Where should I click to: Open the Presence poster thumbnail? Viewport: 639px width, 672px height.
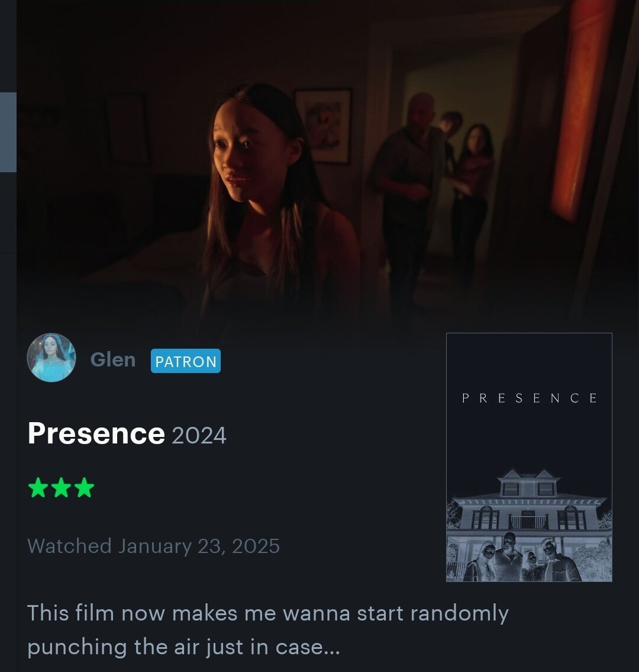tap(529, 457)
